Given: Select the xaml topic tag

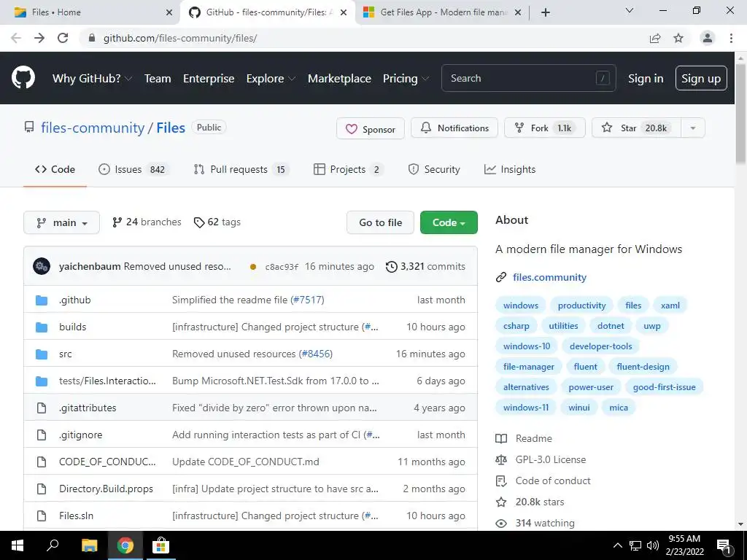Looking at the screenshot, I should coord(670,306).
